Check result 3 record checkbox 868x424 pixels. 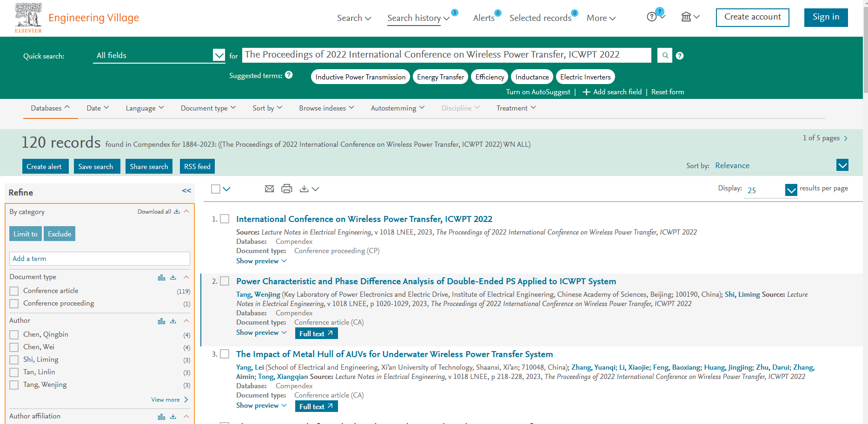tap(225, 354)
